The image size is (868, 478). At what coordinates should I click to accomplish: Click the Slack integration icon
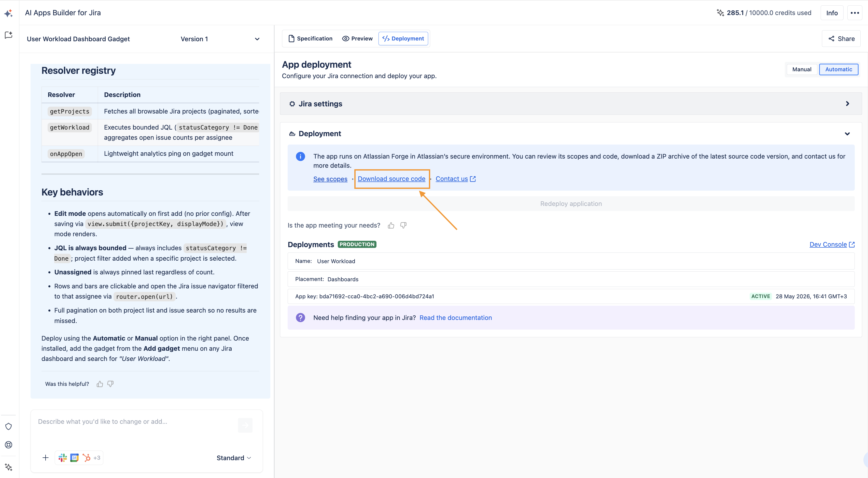pos(63,458)
